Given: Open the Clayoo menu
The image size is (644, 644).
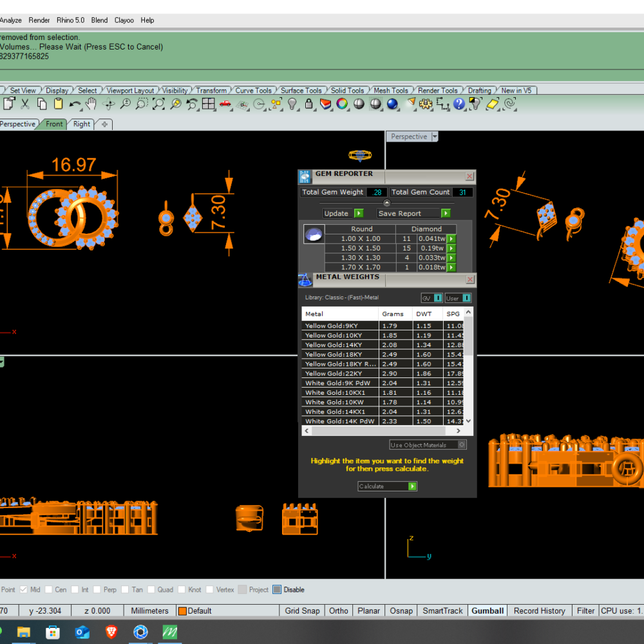Looking at the screenshot, I should coord(124,20).
